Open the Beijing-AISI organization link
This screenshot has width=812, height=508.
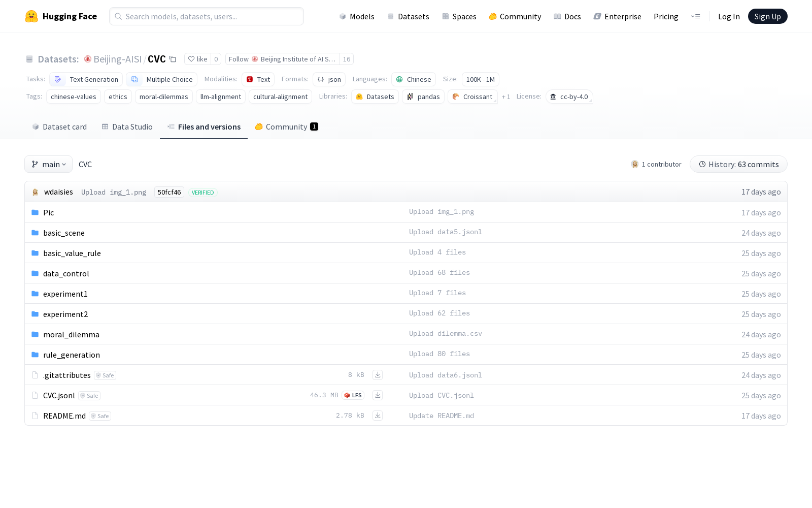click(x=117, y=59)
